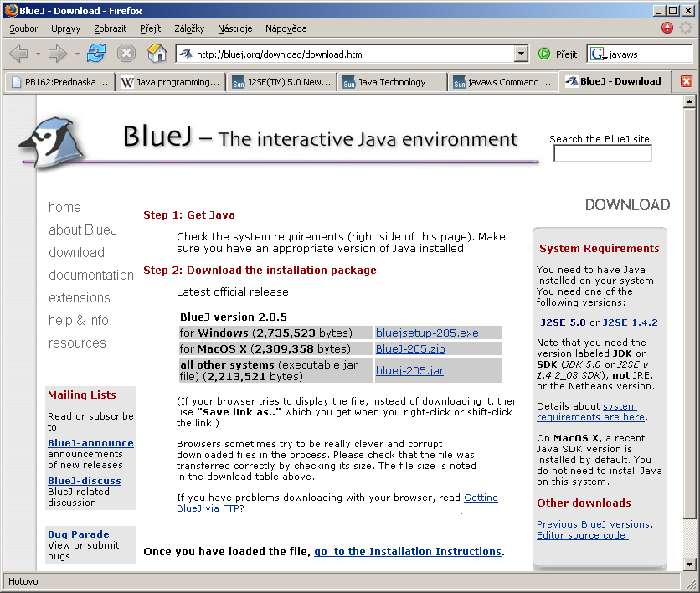The width and height of the screenshot is (700, 593).
Task: Open the BlueJ-discuss mailing list link
Action: pyautogui.click(x=85, y=481)
